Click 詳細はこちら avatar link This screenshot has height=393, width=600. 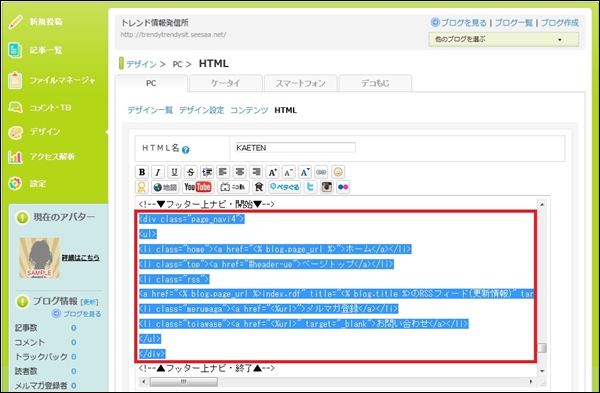81,258
